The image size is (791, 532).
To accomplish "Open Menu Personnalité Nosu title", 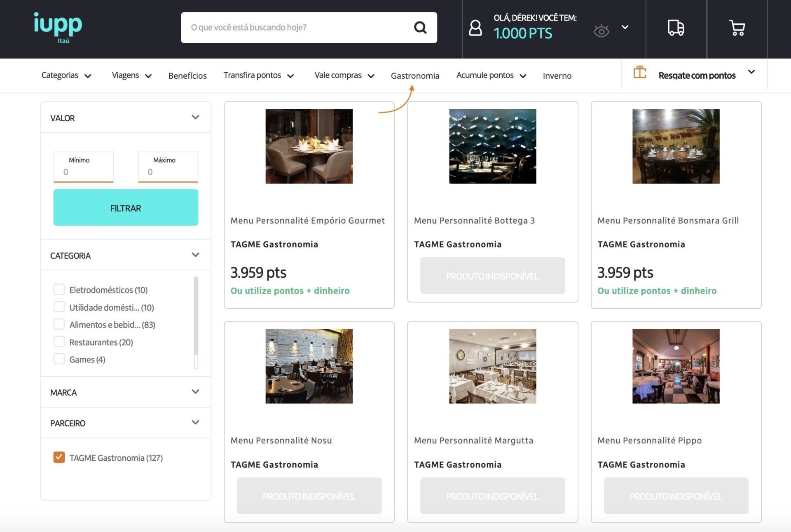I will click(x=281, y=441).
